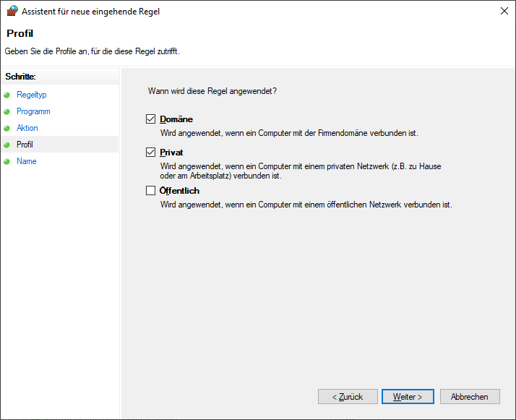Enable the Öffentlich profile checkbox
This screenshot has height=420, width=516.
150,191
